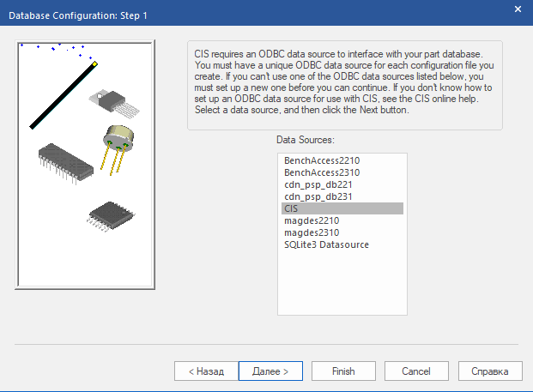Select BenchAccess2310 in the list
This screenshot has height=392, width=533.
click(x=318, y=172)
